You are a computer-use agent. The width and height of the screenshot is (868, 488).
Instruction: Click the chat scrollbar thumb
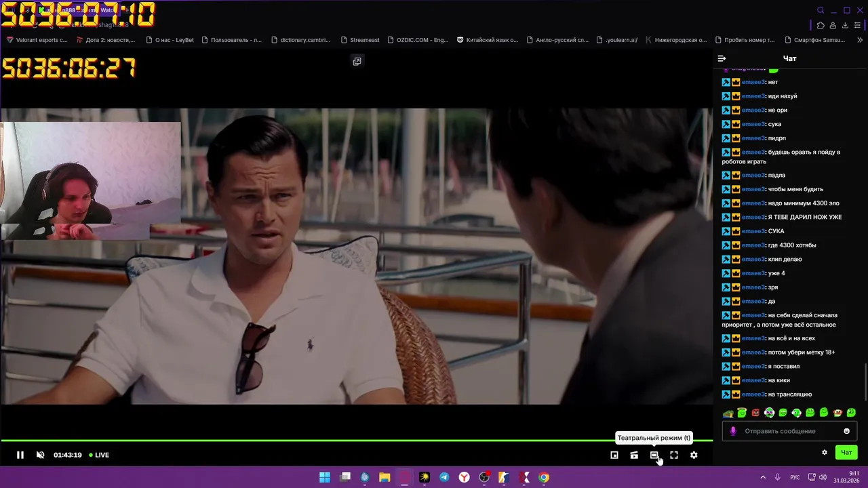(865, 382)
